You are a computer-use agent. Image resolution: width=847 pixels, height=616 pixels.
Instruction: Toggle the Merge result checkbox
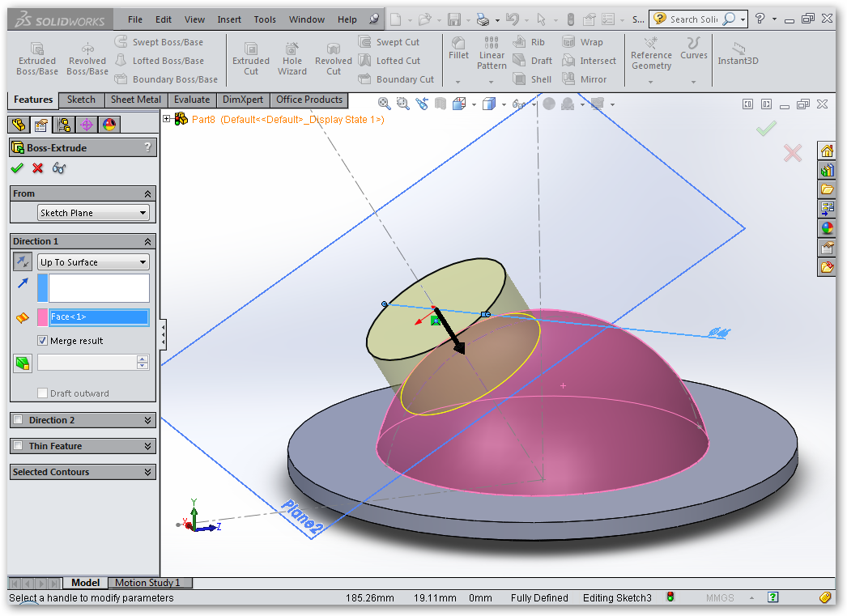[42, 340]
